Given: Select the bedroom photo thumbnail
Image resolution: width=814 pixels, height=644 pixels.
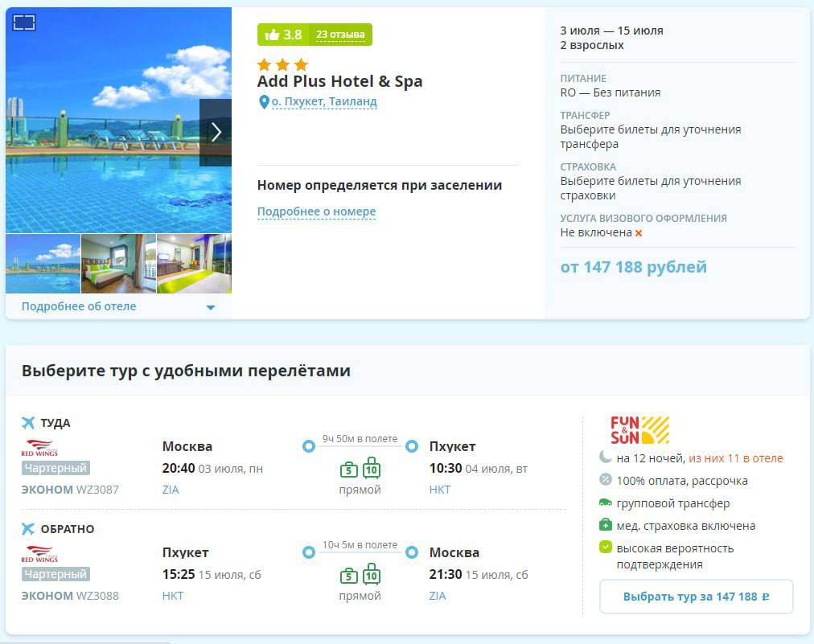Looking at the screenshot, I should pyautogui.click(x=118, y=264).
